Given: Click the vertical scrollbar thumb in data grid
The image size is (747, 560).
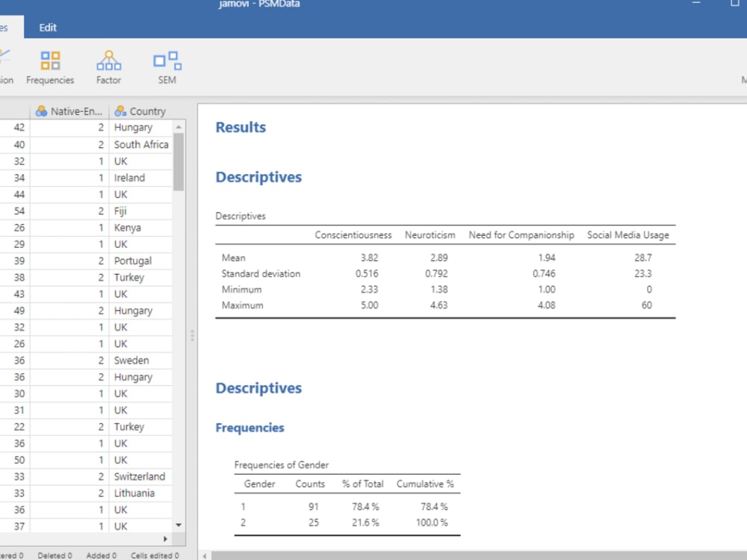Looking at the screenshot, I should (179, 162).
